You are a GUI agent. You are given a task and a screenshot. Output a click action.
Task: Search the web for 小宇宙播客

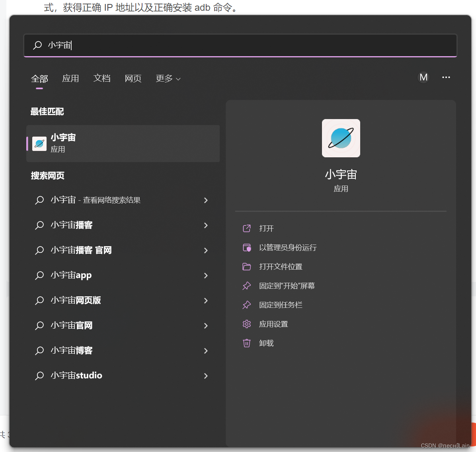point(72,225)
